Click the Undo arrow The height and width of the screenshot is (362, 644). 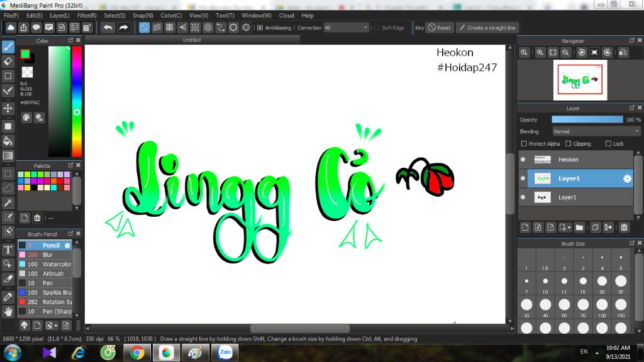(108, 28)
